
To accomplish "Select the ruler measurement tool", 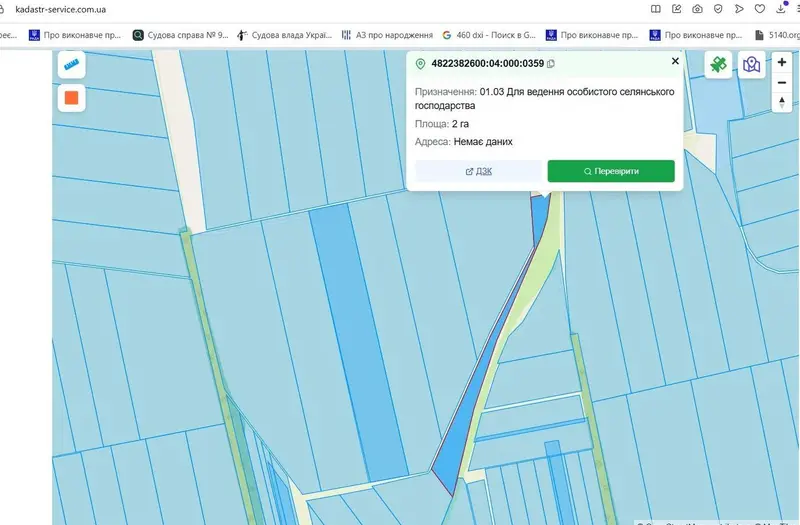I will coord(71,65).
